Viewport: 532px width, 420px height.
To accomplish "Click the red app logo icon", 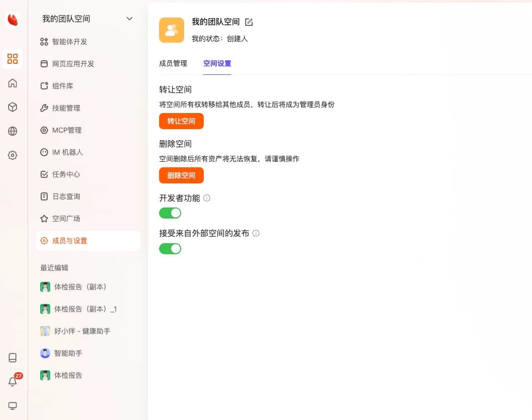I will pyautogui.click(x=13, y=20).
